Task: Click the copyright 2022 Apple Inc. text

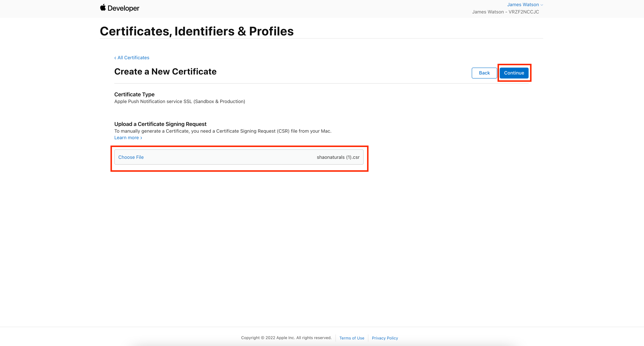Action: point(286,338)
